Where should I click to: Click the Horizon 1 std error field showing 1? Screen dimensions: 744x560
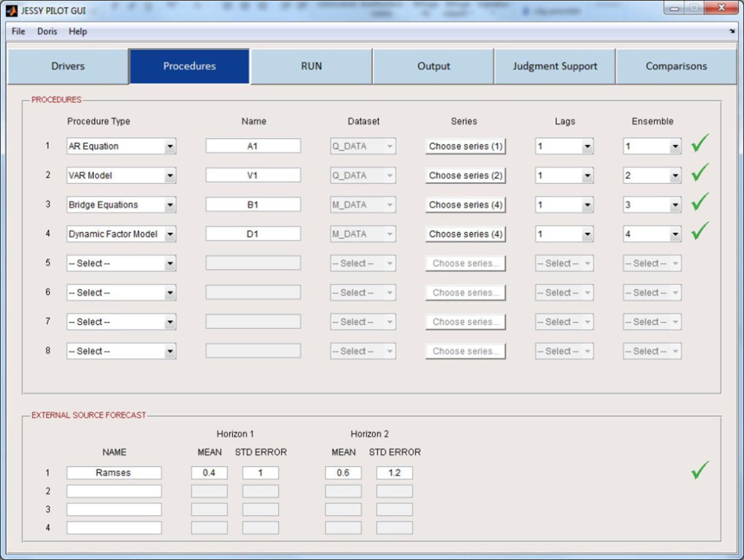coord(261,472)
